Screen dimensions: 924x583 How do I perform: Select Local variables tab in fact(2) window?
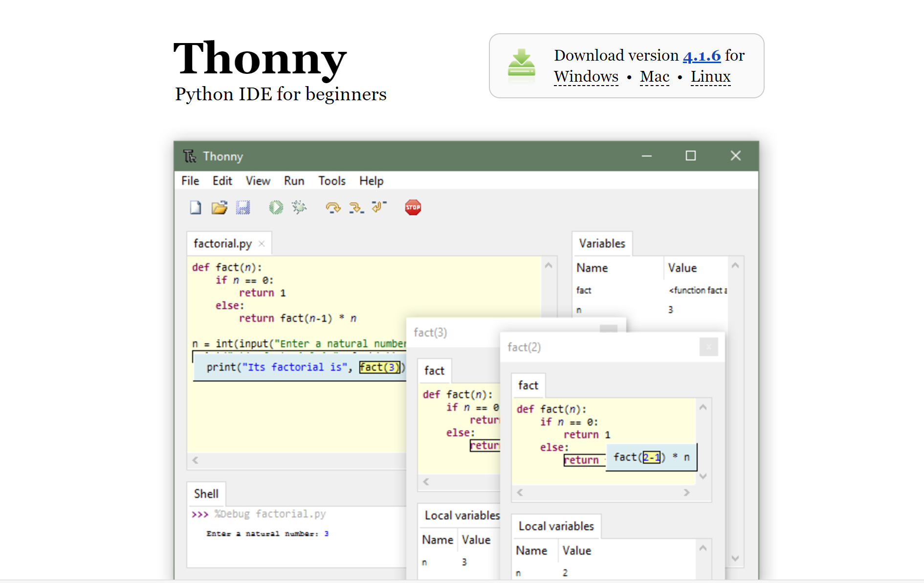[556, 526]
